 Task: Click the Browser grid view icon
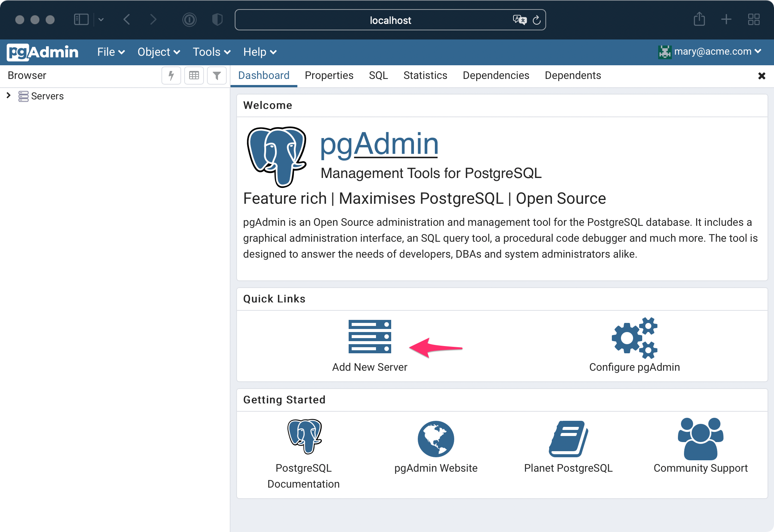pyautogui.click(x=194, y=75)
